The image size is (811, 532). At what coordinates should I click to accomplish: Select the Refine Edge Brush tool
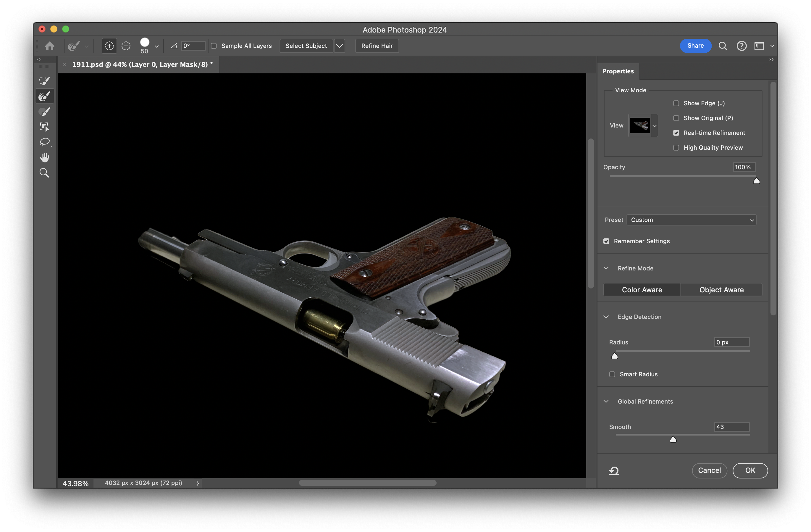tap(44, 96)
